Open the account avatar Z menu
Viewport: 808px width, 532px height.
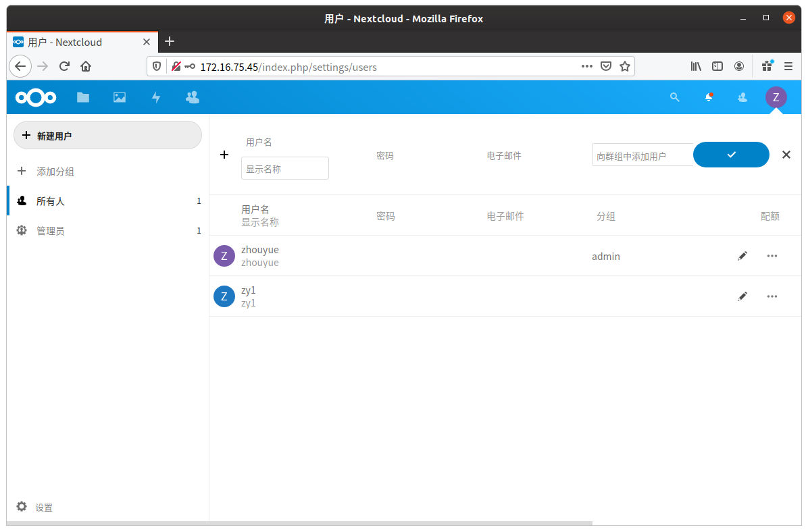(x=776, y=97)
